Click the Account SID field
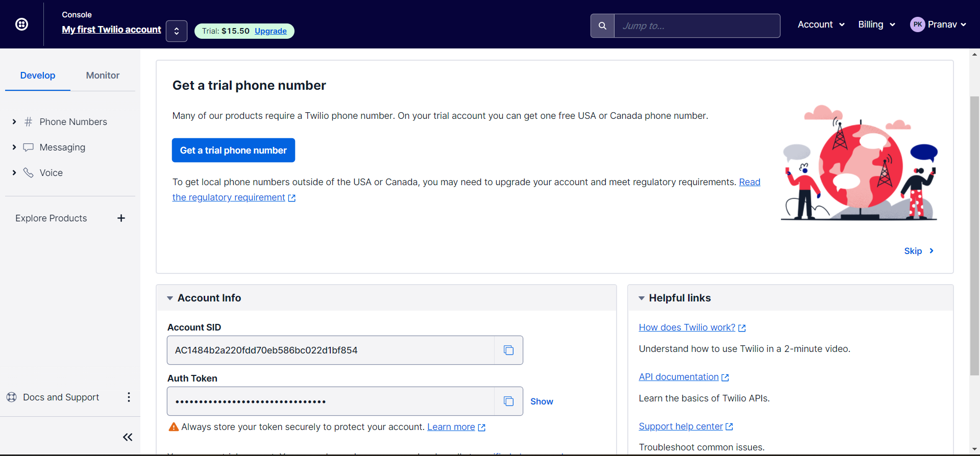This screenshot has height=456, width=980. [331, 350]
